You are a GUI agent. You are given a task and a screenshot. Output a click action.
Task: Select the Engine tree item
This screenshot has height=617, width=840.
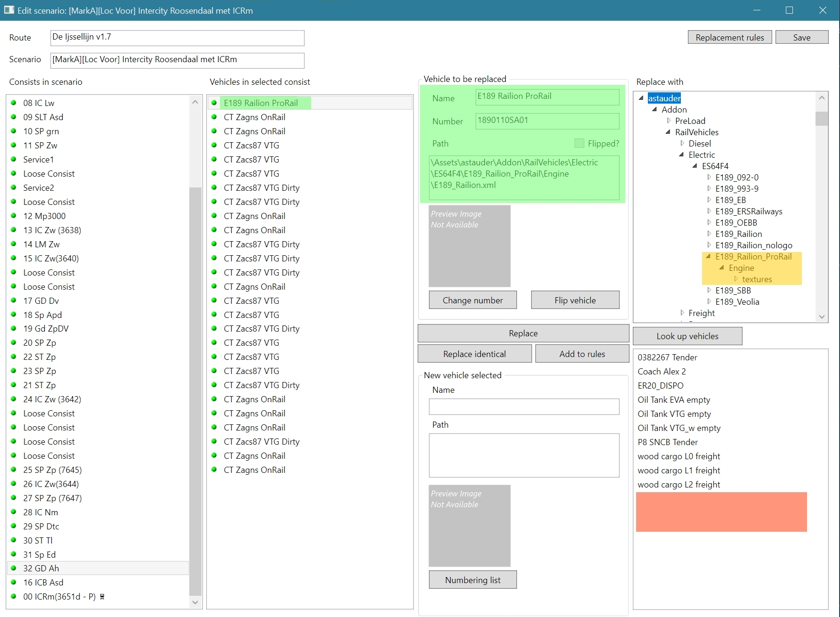742,268
